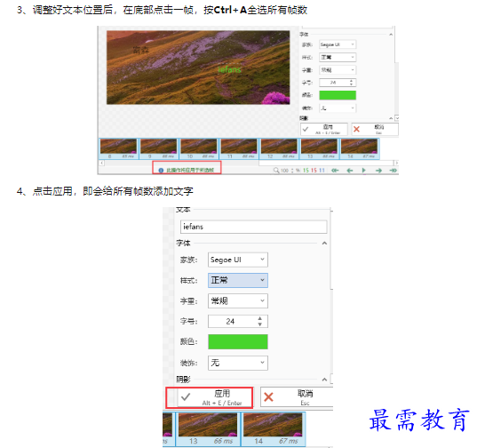Click the red X Cancel button in upper editor
This screenshot has height=448, width=477.
pos(375,129)
